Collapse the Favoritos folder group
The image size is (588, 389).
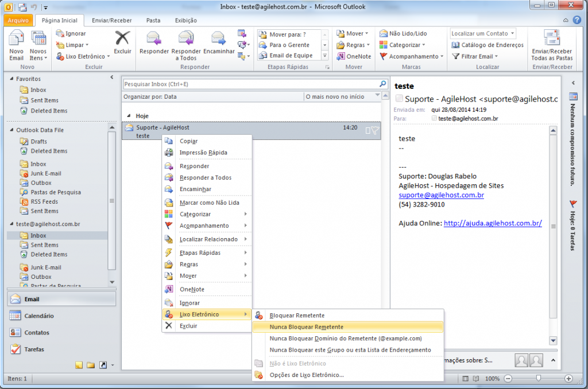11,79
